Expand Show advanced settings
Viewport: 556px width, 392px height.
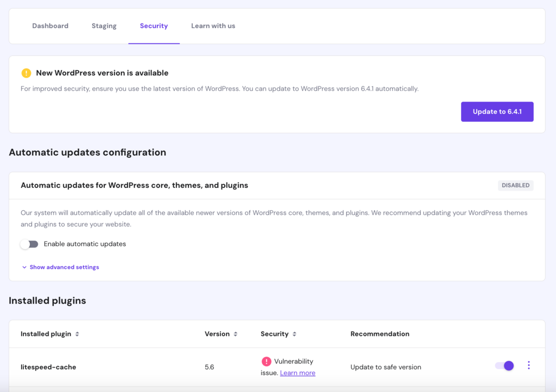(64, 267)
